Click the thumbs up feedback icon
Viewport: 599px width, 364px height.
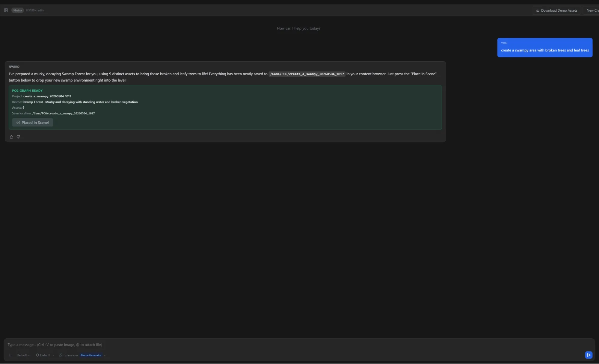11,137
